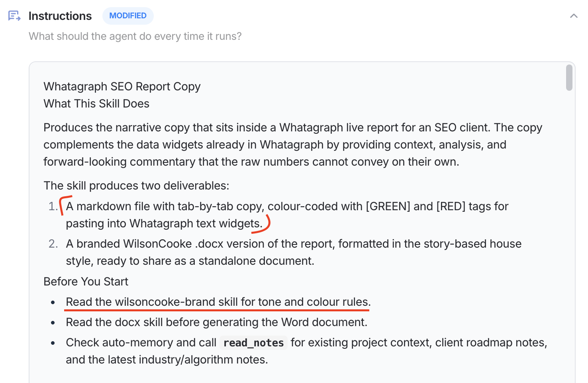
Task: Click the Instructions section icon
Action: point(14,16)
